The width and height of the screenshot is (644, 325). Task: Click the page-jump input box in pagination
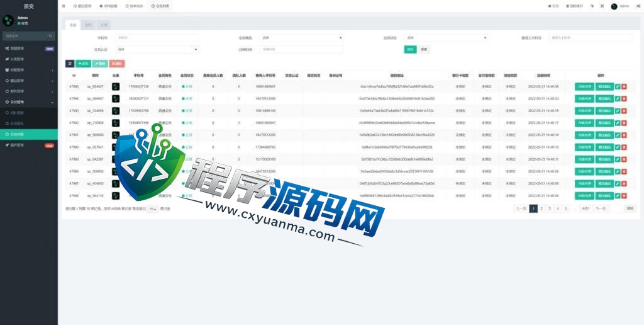point(617,208)
